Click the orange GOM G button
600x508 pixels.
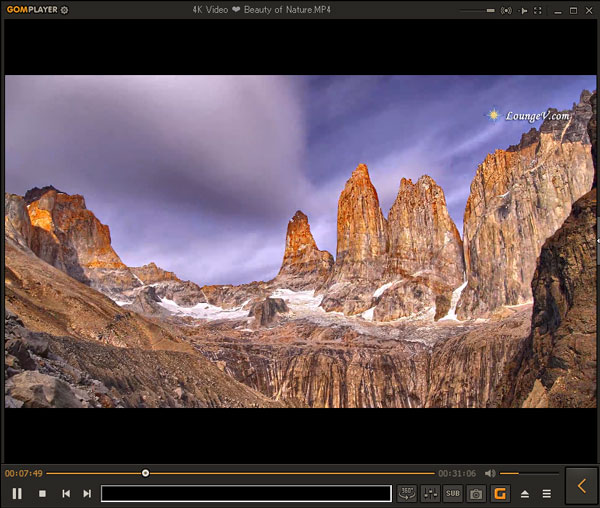pyautogui.click(x=500, y=493)
